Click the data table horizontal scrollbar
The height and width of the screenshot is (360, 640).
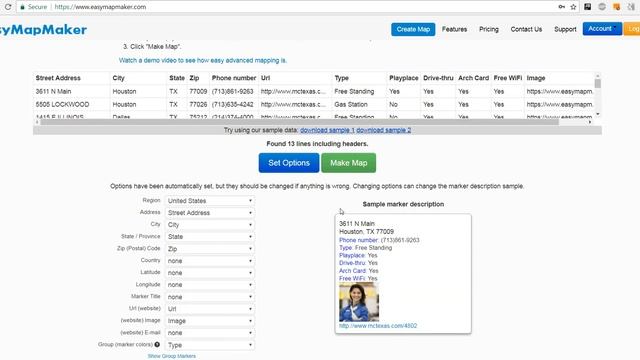pos(299,122)
